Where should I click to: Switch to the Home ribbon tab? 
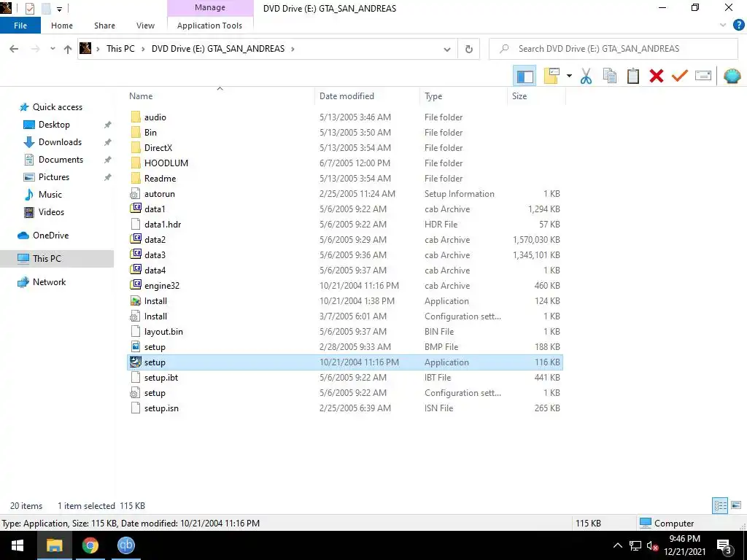point(62,26)
